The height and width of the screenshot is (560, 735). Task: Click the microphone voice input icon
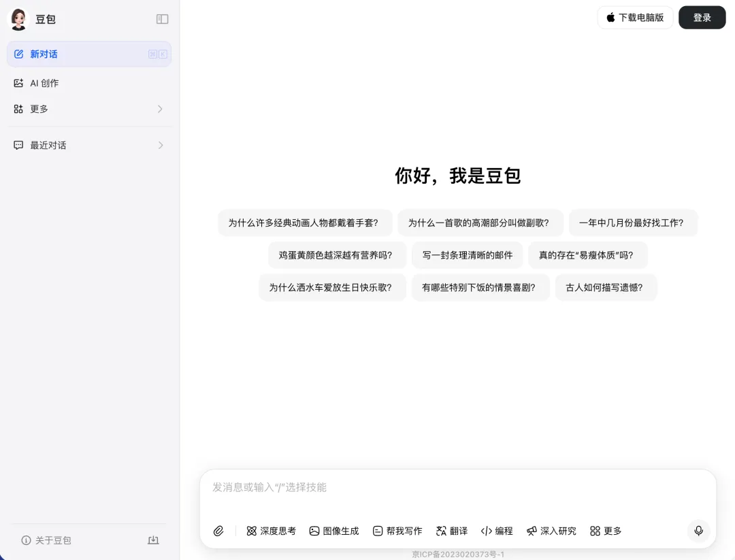tap(698, 531)
